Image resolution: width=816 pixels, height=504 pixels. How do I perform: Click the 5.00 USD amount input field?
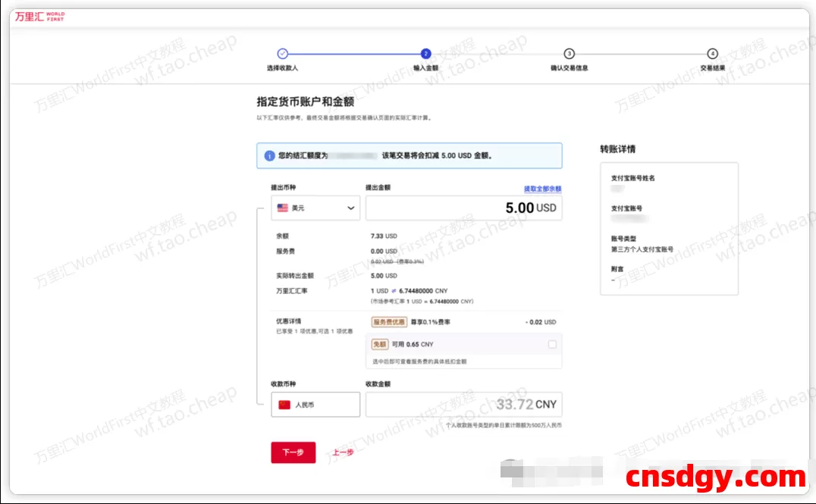pyautogui.click(x=463, y=207)
